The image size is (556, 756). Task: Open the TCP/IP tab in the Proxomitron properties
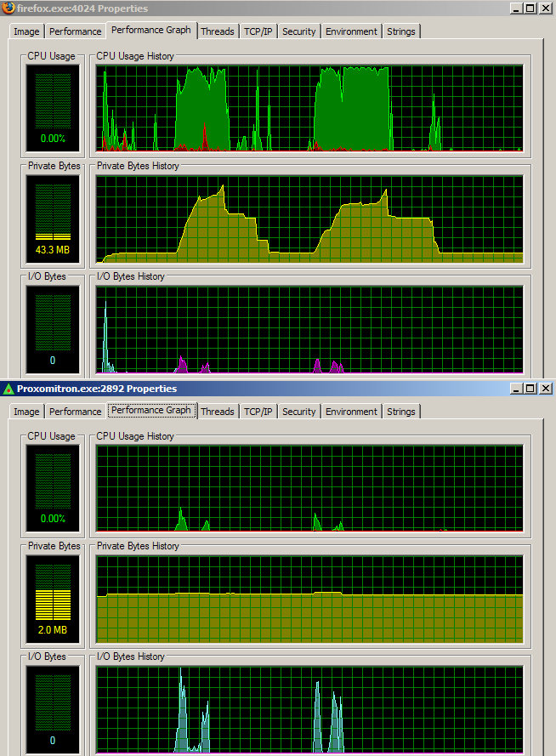(258, 412)
